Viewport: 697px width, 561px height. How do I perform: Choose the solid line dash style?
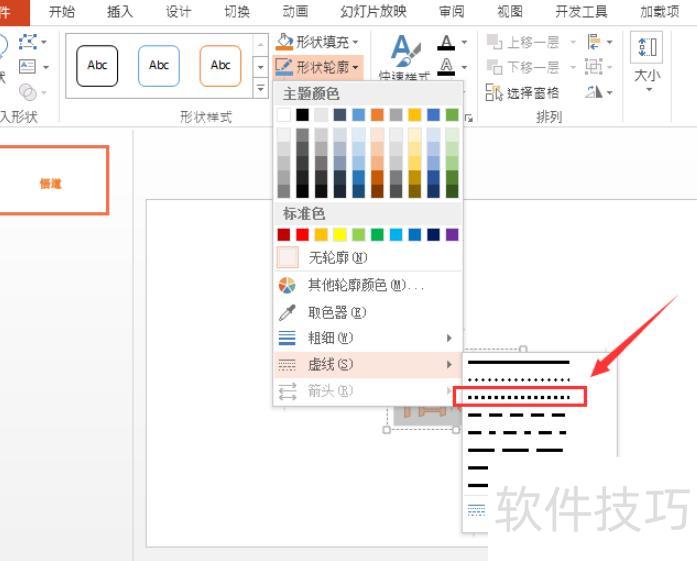(x=518, y=362)
